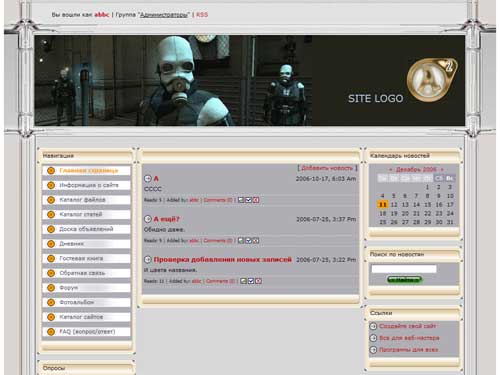Open the RSS link in the header
Screen dimensions: 500x375
tap(202, 15)
